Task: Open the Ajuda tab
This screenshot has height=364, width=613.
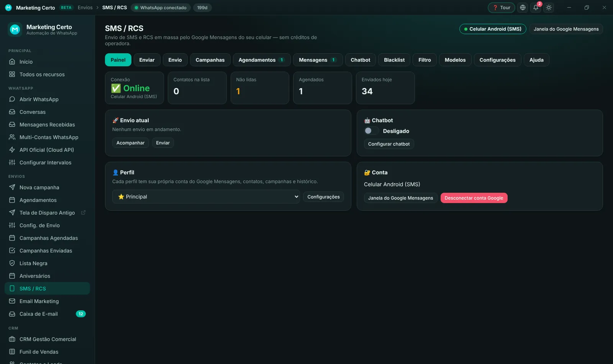Action: point(536,60)
